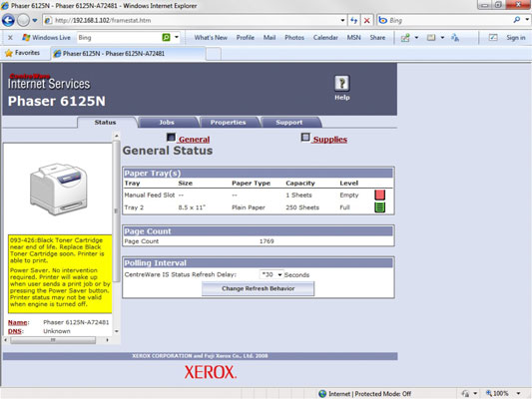Open Mail in Windows Live toolbar
The height and width of the screenshot is (399, 532).
click(269, 38)
